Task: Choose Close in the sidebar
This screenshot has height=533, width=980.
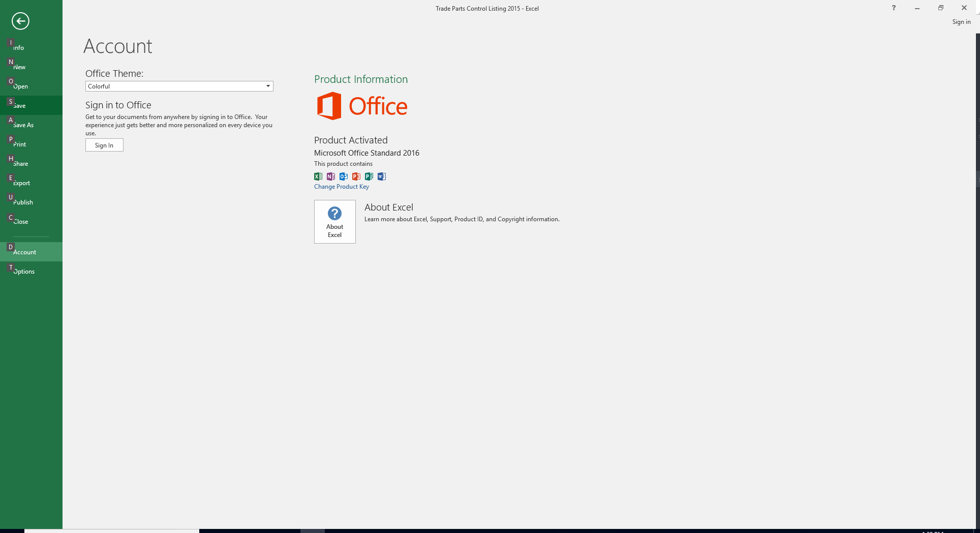Action: (31, 221)
